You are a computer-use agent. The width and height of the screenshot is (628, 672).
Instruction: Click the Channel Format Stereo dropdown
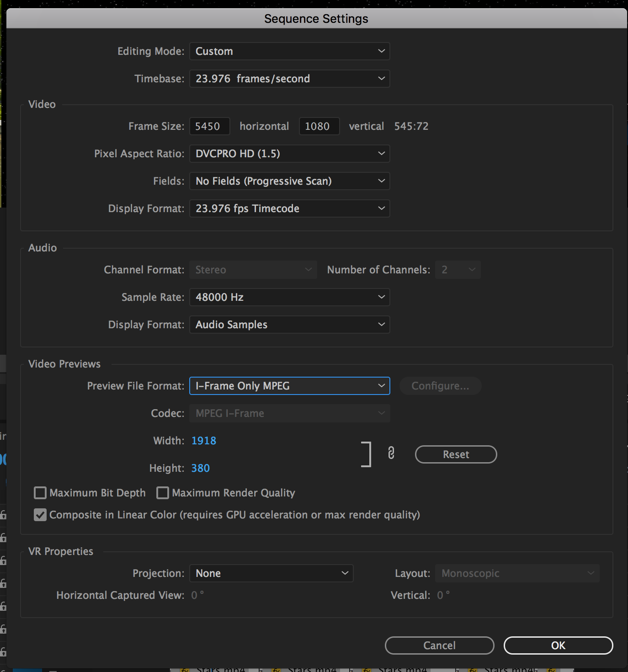coord(253,270)
